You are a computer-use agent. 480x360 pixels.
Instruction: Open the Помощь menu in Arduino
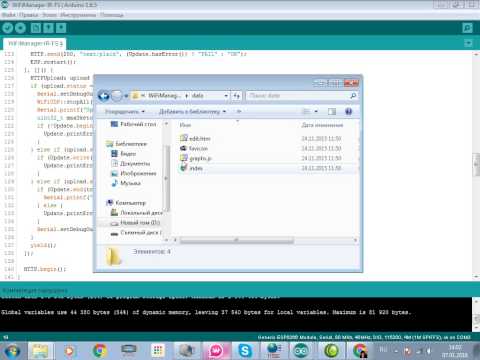coord(112,15)
